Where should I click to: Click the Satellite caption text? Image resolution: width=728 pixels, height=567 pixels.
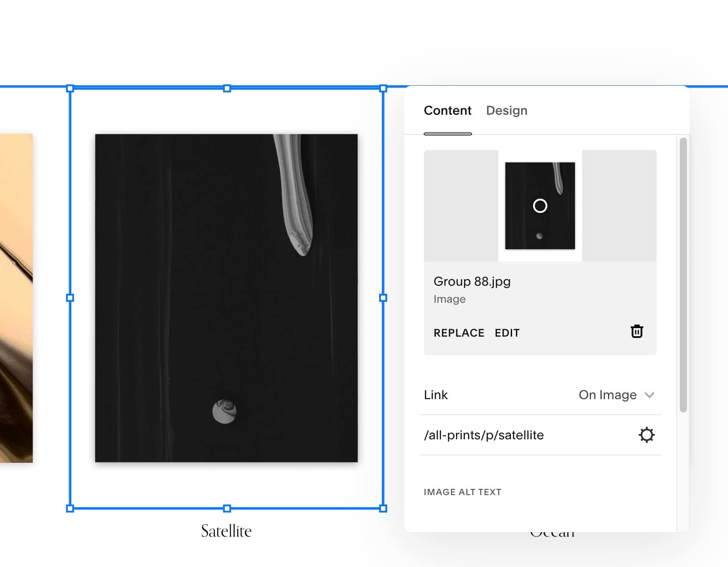coord(226,530)
